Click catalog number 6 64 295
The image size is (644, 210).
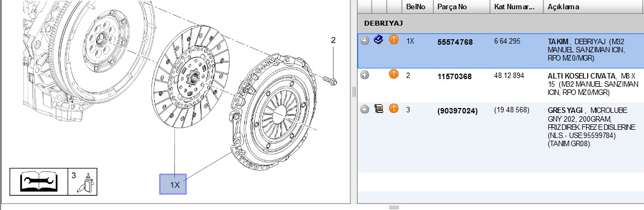[507, 41]
